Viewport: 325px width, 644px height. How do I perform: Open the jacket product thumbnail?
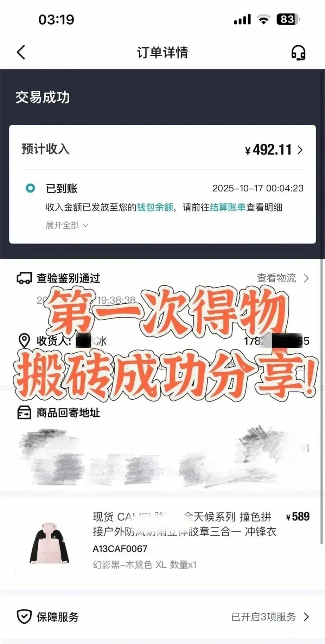[49, 542]
